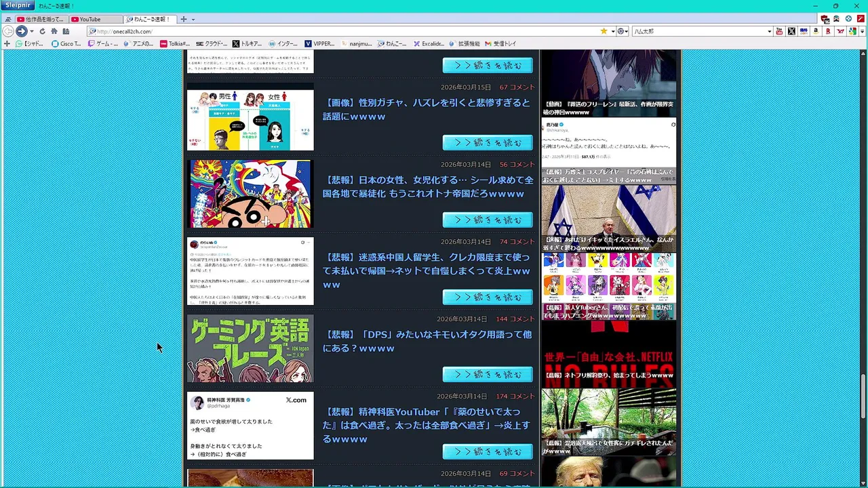Open the VIPPER bookmark
The width and height of the screenshot is (868, 488).
pyautogui.click(x=319, y=43)
